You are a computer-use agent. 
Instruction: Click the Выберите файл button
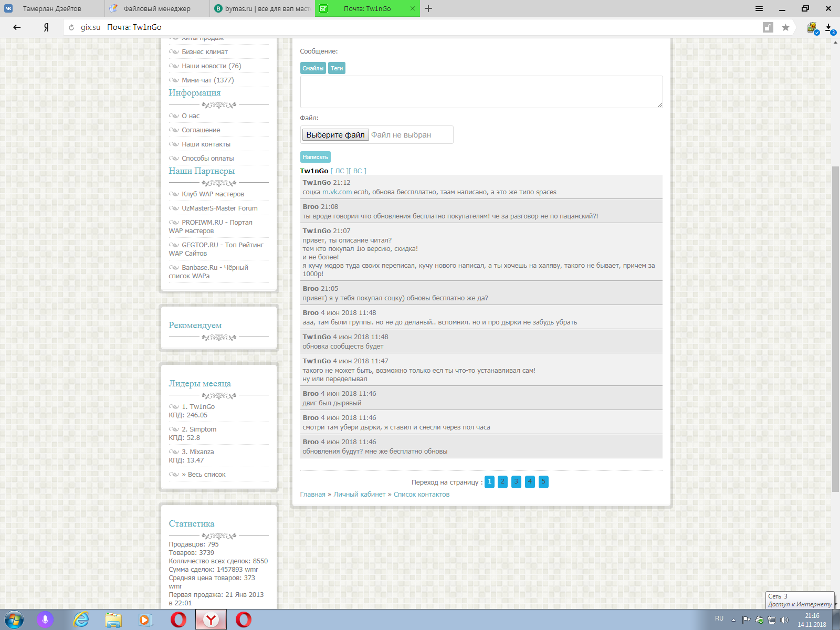pos(335,135)
